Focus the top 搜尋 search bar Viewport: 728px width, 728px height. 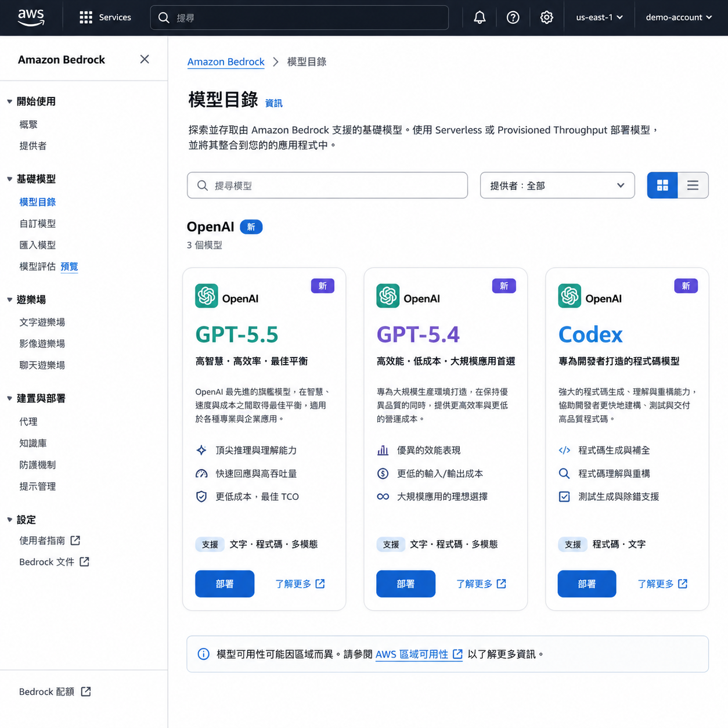300,17
